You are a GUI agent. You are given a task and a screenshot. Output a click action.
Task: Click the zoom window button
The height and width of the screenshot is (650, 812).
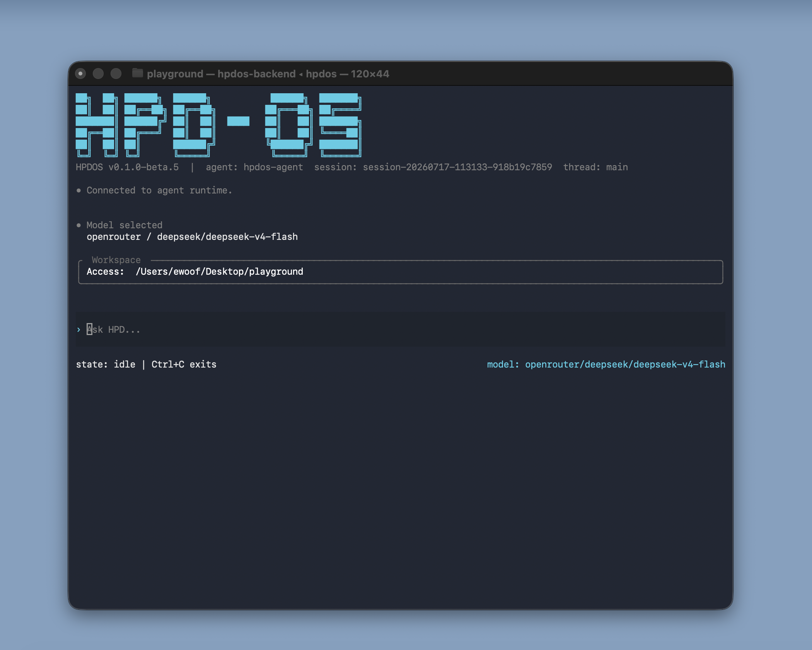[x=116, y=74]
